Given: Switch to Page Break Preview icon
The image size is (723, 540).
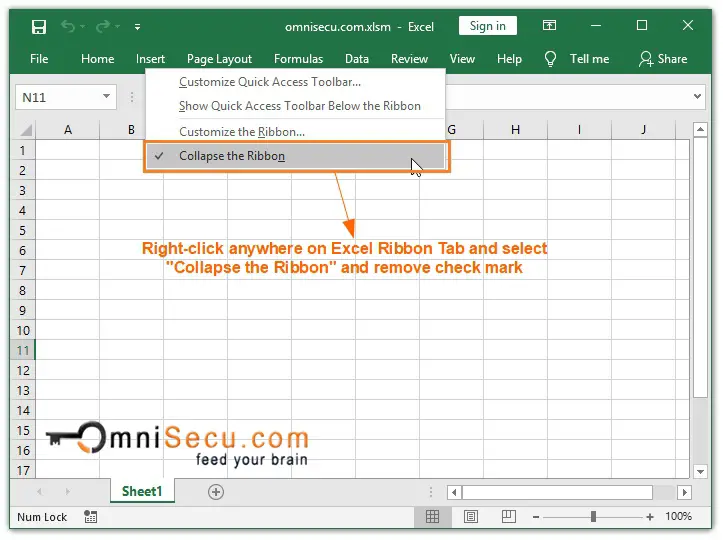Looking at the screenshot, I should pyautogui.click(x=509, y=516).
